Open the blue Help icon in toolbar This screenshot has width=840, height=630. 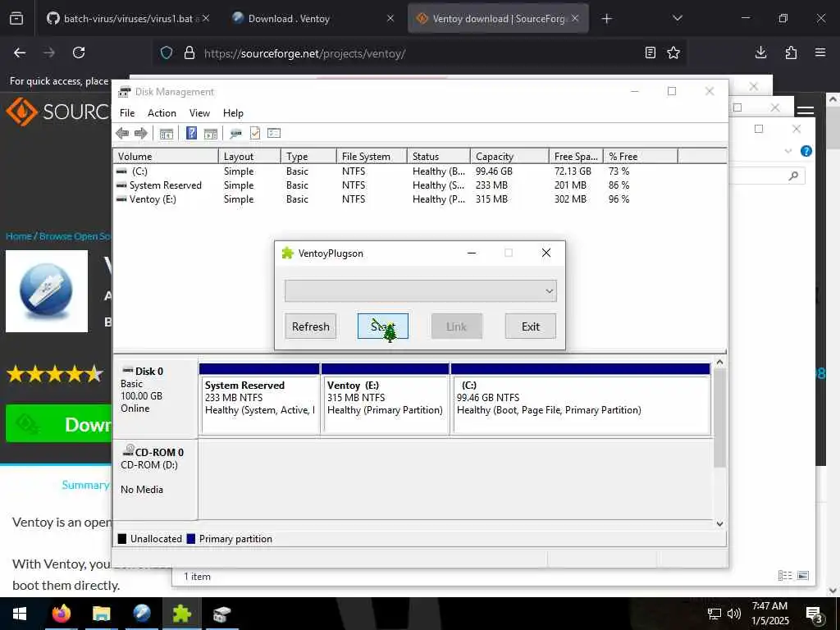pyautogui.click(x=191, y=134)
